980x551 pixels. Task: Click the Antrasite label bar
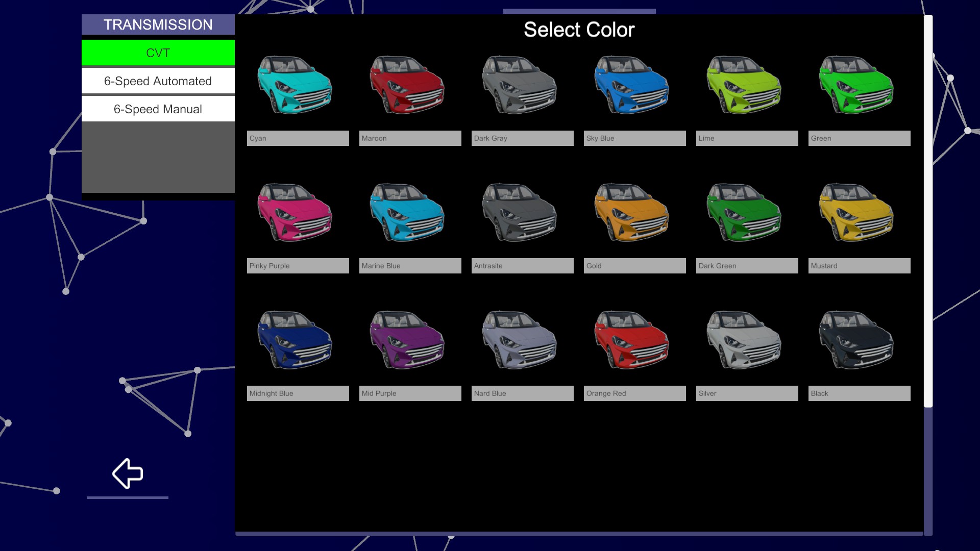[x=523, y=266]
